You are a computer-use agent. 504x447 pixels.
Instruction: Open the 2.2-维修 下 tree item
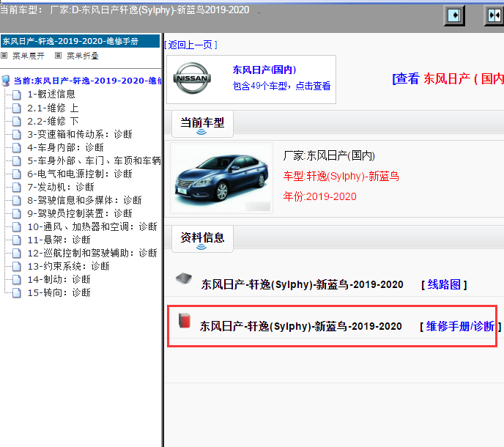tap(53, 121)
